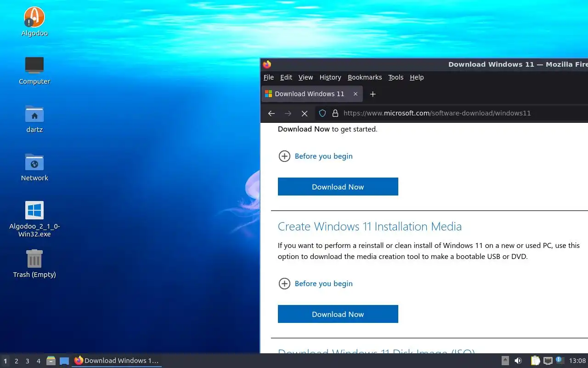
Task: Click the show desktop icon in taskbar
Action: click(x=64, y=361)
